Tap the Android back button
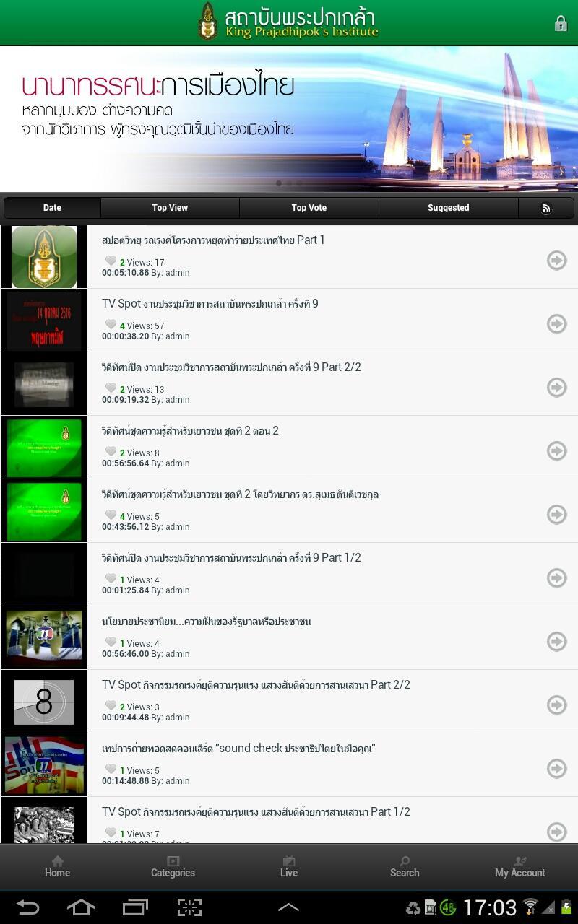The height and width of the screenshot is (924, 578). point(28,907)
